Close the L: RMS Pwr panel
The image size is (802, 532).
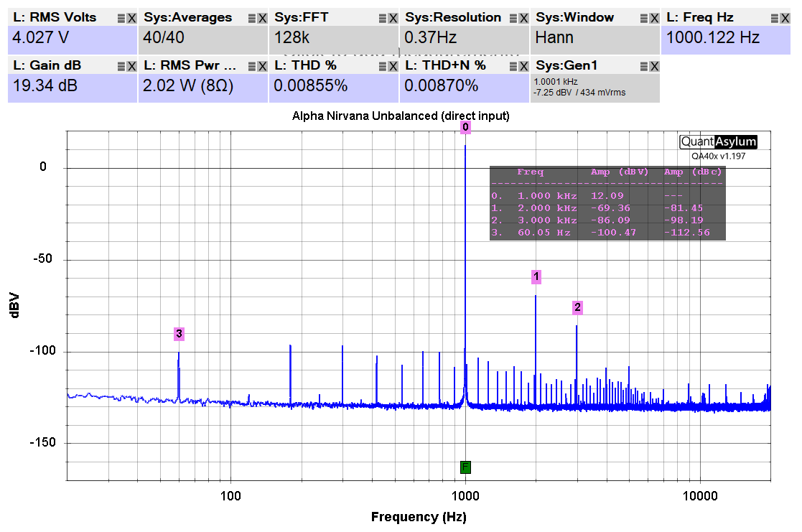click(262, 67)
